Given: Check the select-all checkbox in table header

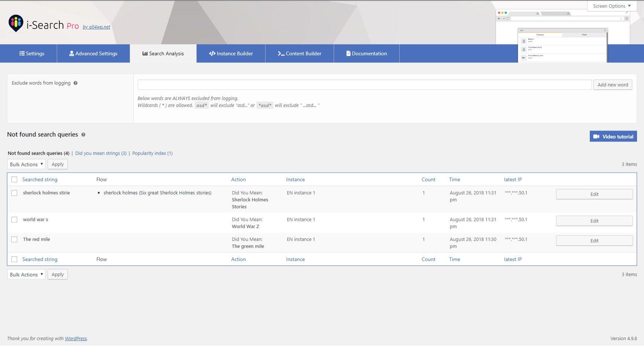Looking at the screenshot, I should tap(15, 179).
